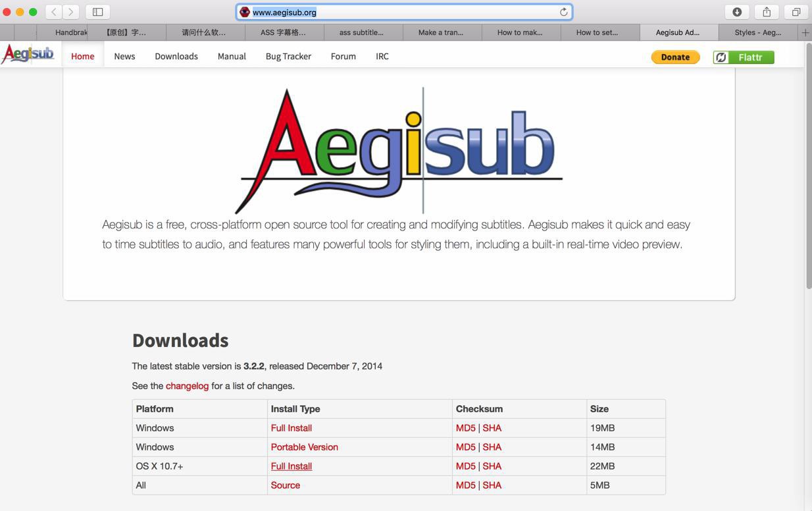Open the downloads list icon in toolbar
This screenshot has height=511, width=812.
[x=737, y=12]
